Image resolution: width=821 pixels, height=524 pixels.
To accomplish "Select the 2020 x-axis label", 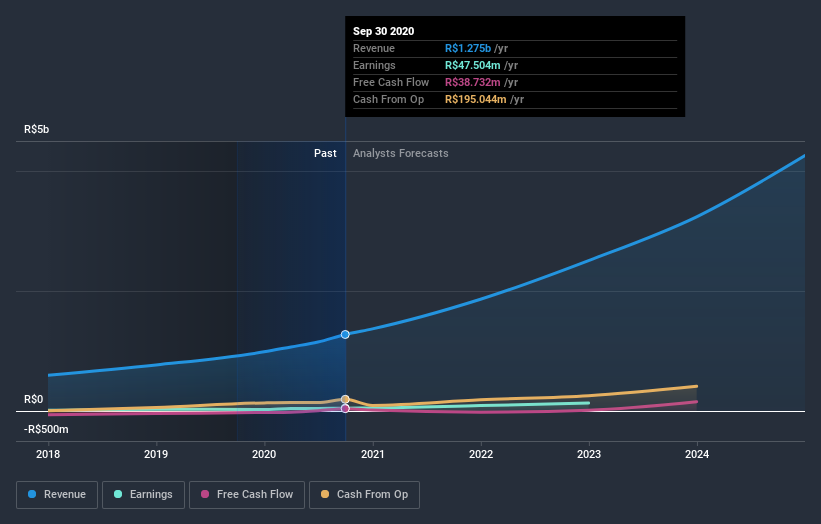I will pos(264,454).
